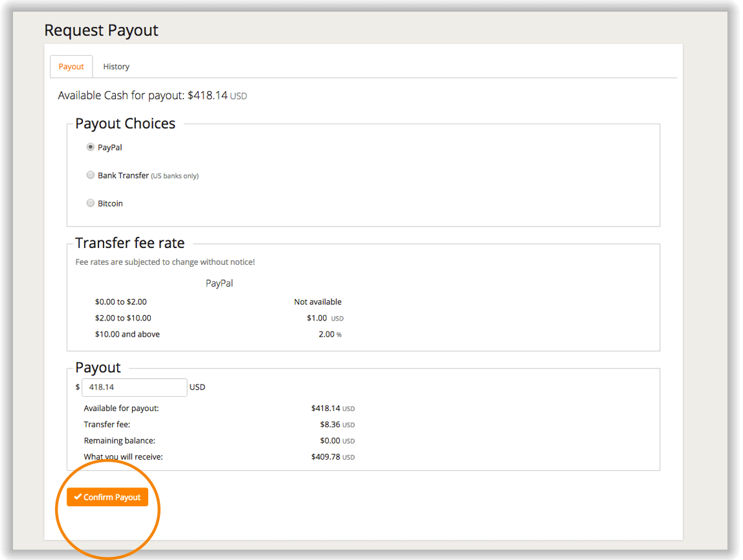Click the Request Payout page heading
Viewport: 743px width, 560px height.
point(101,30)
